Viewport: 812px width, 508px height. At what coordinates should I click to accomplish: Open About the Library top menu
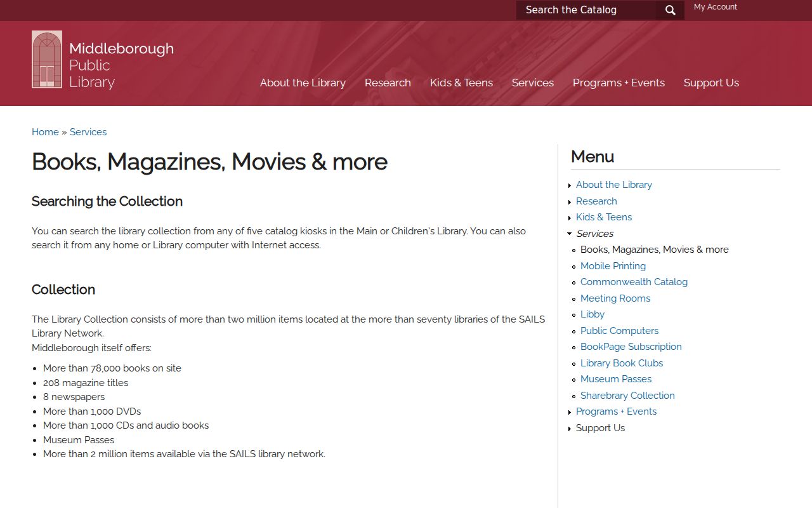tap(303, 83)
